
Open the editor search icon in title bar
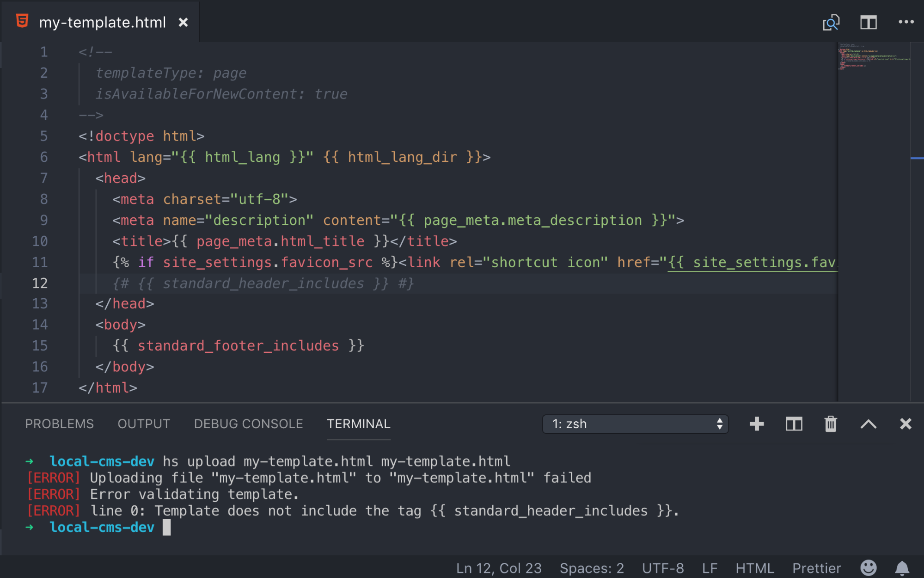[831, 22]
